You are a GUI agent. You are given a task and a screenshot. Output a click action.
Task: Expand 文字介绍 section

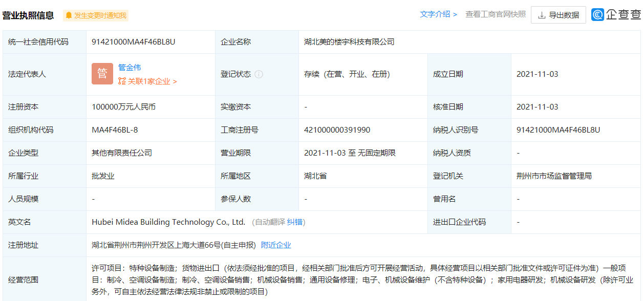pyautogui.click(x=439, y=14)
